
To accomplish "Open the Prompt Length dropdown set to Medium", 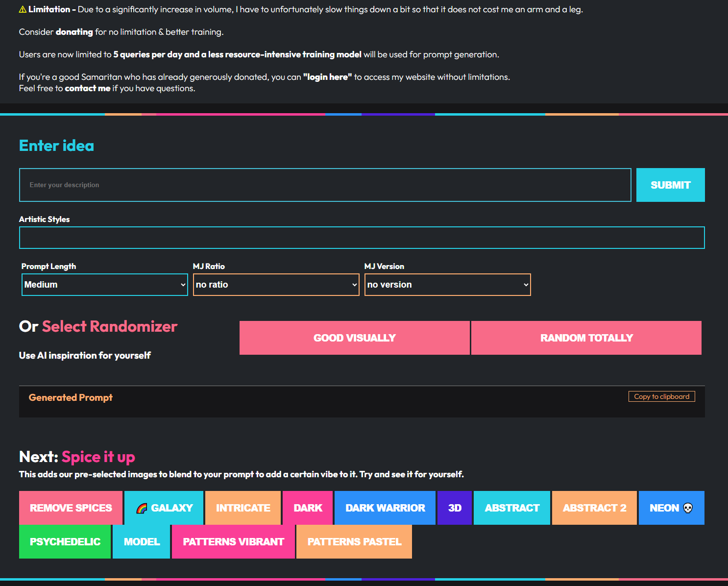I will pyautogui.click(x=105, y=285).
